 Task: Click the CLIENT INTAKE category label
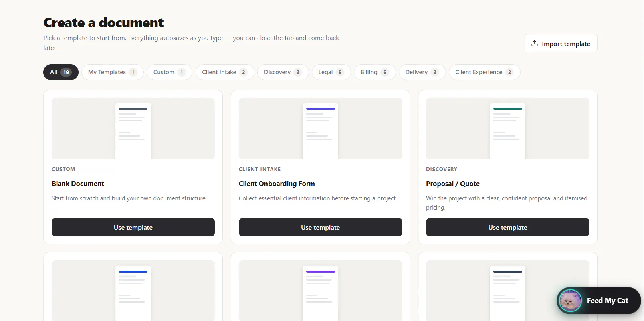(260, 169)
